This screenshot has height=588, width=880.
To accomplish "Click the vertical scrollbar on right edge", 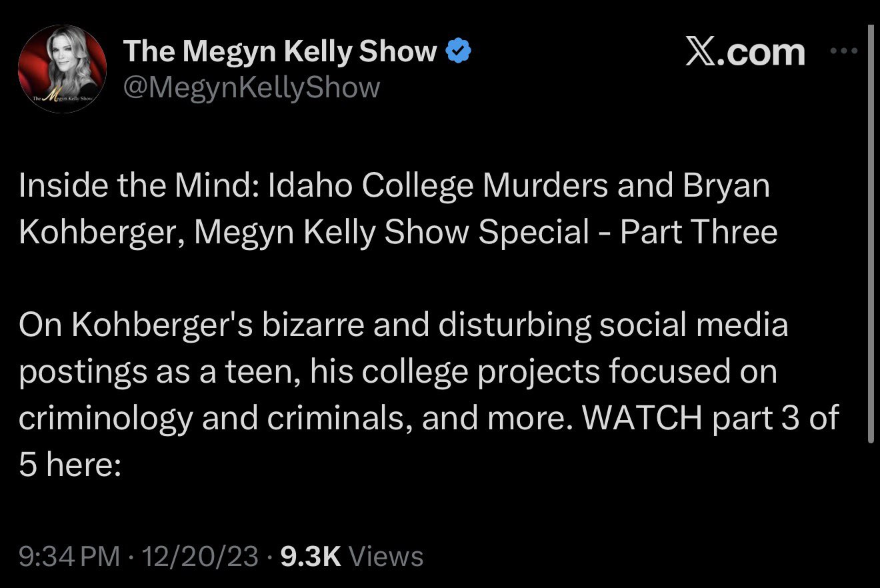I will (x=870, y=233).
